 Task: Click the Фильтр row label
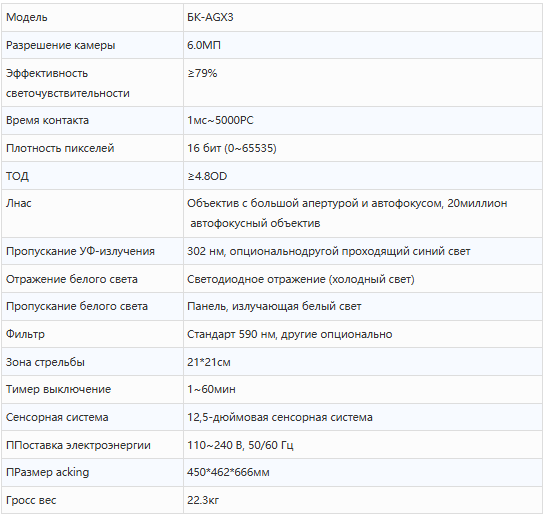point(25,334)
